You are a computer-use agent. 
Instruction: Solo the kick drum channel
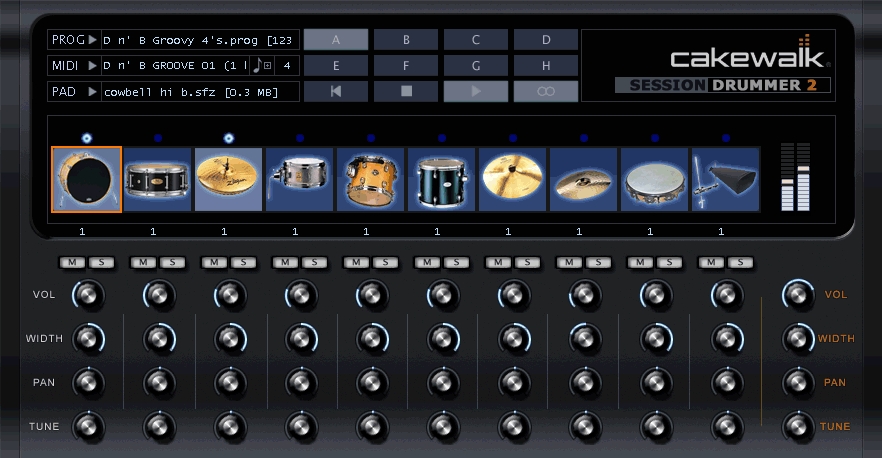tap(101, 262)
